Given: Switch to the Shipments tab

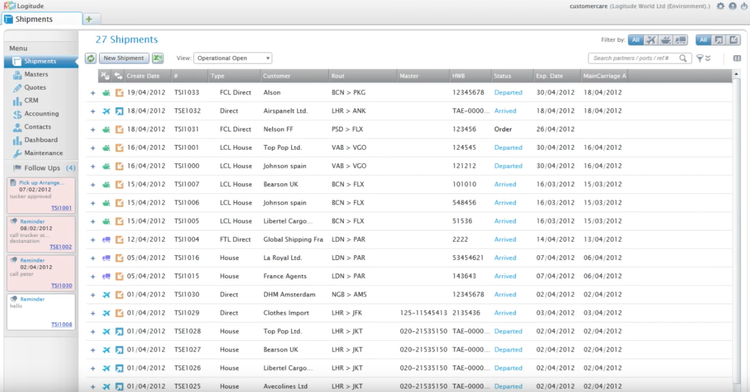Looking at the screenshot, I should (41, 19).
